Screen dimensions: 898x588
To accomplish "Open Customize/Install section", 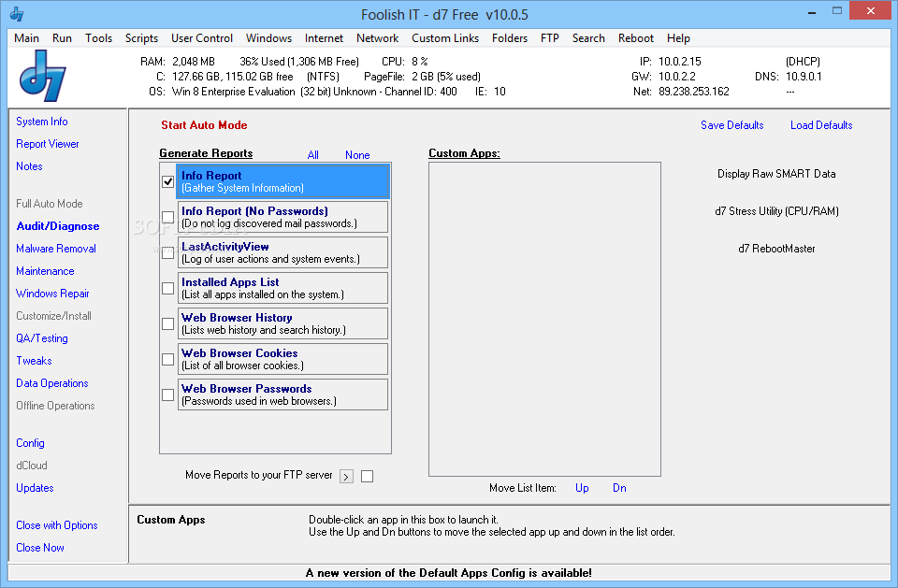I will pos(54,316).
